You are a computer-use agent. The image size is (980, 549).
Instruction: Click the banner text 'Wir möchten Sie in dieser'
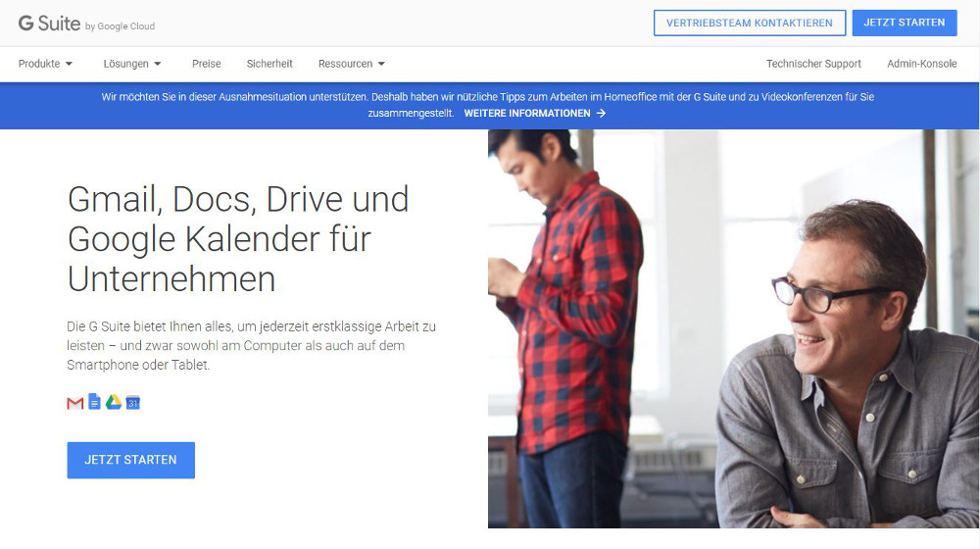487,105
